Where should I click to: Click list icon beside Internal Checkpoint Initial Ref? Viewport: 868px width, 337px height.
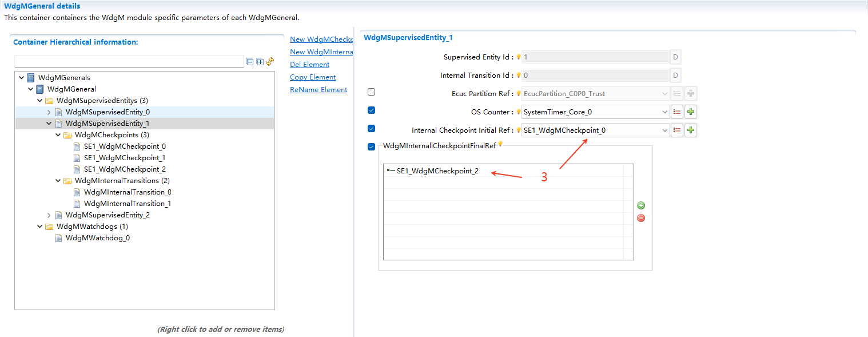677,130
